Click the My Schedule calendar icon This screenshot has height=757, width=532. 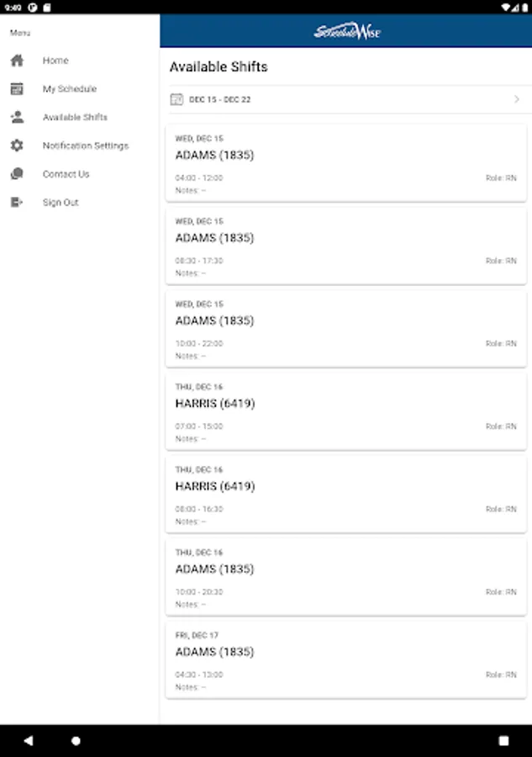pos(17,89)
